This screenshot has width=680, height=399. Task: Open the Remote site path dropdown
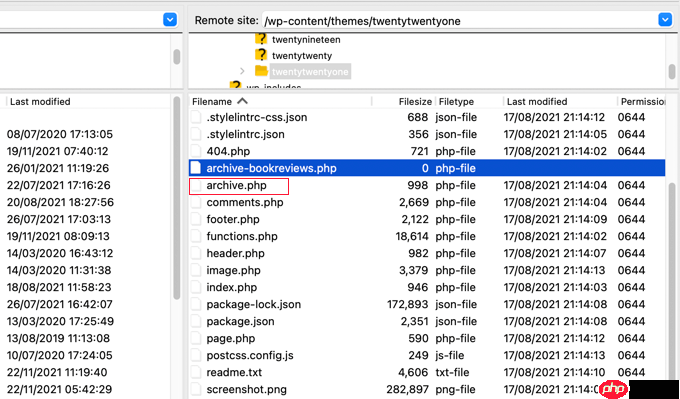click(x=664, y=20)
